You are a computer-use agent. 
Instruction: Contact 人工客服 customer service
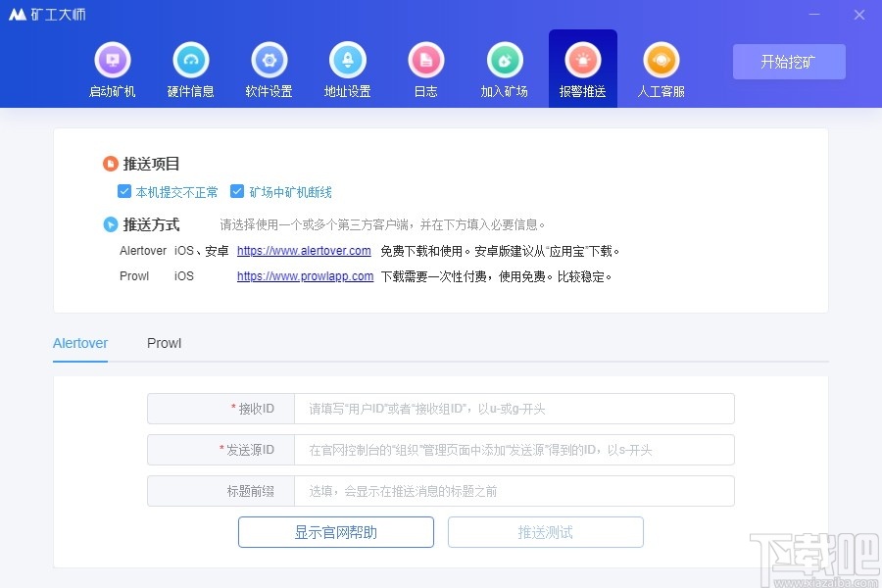[x=661, y=67]
